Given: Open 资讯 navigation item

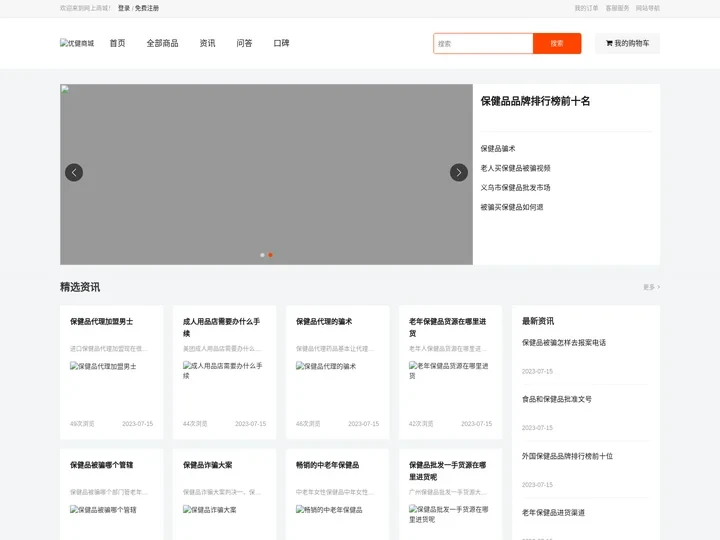Looking at the screenshot, I should 208,43.
